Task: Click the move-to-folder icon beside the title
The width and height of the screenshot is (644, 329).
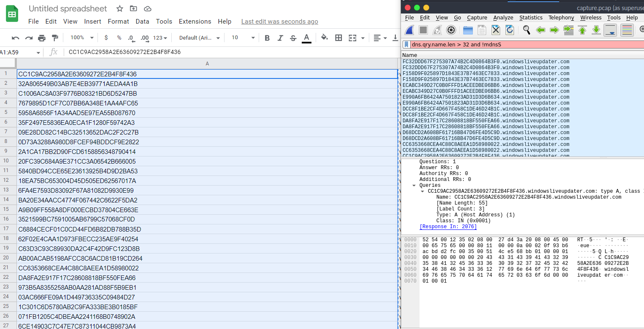Action: (x=133, y=8)
